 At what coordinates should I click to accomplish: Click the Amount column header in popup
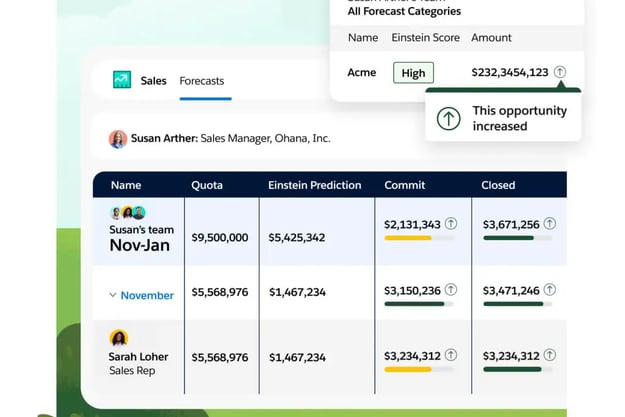pyautogui.click(x=491, y=38)
